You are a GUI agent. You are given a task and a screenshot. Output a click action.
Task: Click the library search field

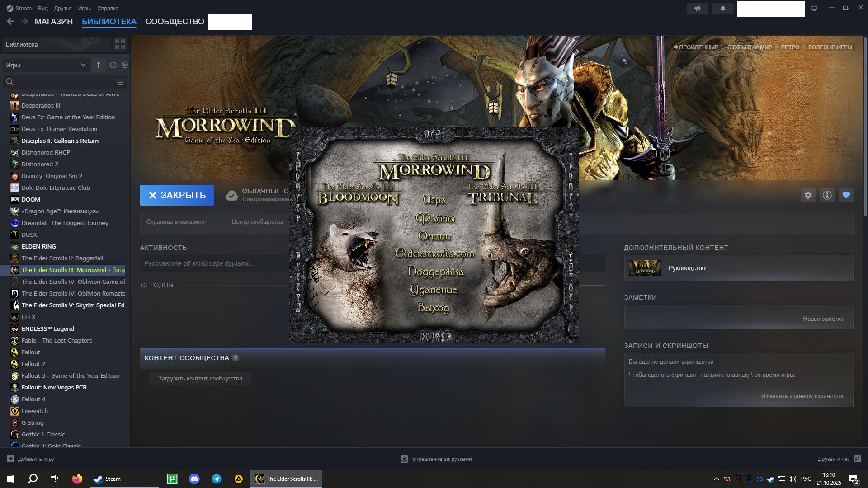click(x=63, y=82)
